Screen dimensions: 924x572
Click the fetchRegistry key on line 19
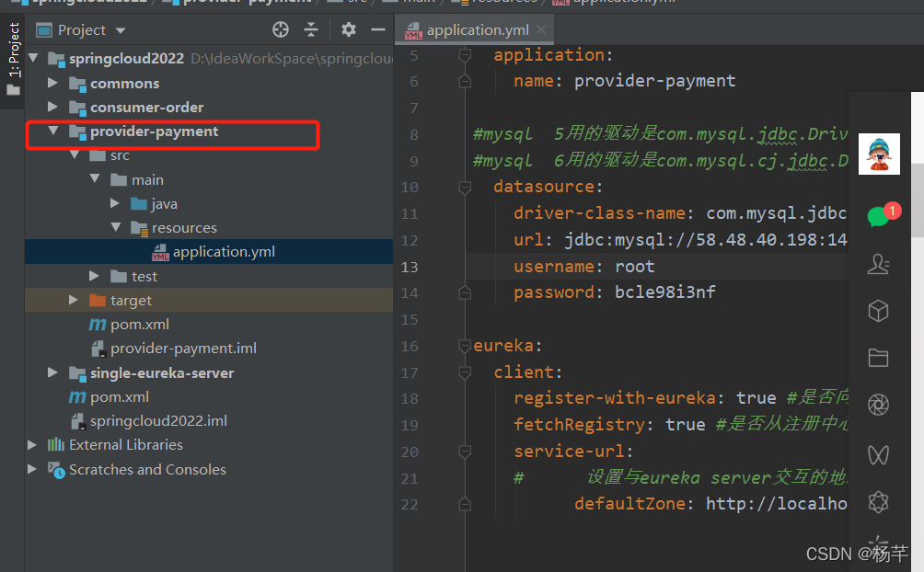click(x=579, y=425)
